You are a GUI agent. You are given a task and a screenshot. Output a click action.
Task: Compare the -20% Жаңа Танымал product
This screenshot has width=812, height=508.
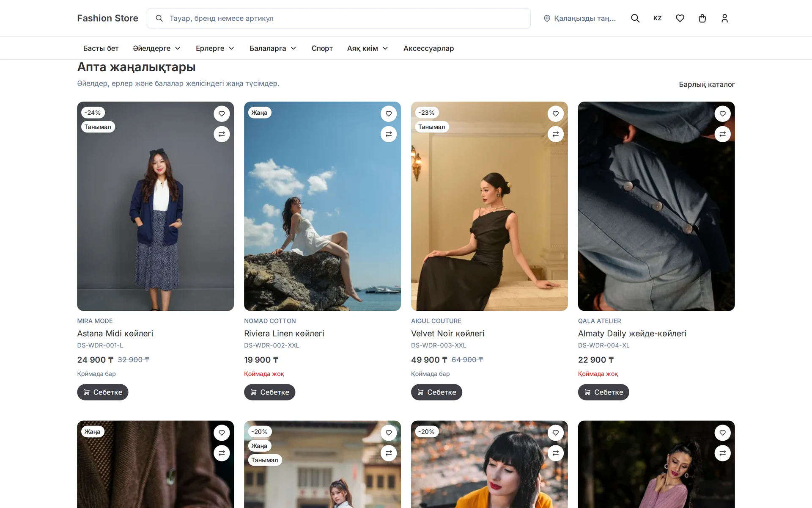(389, 453)
